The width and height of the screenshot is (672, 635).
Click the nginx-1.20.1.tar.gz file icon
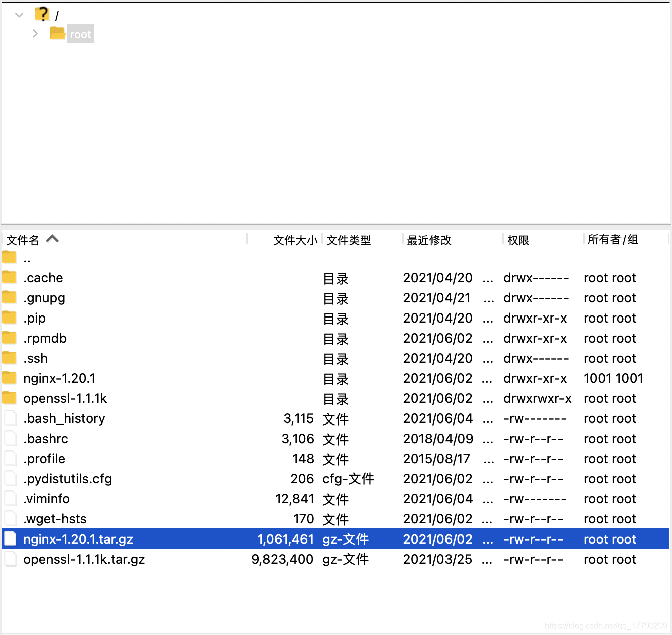coord(10,539)
